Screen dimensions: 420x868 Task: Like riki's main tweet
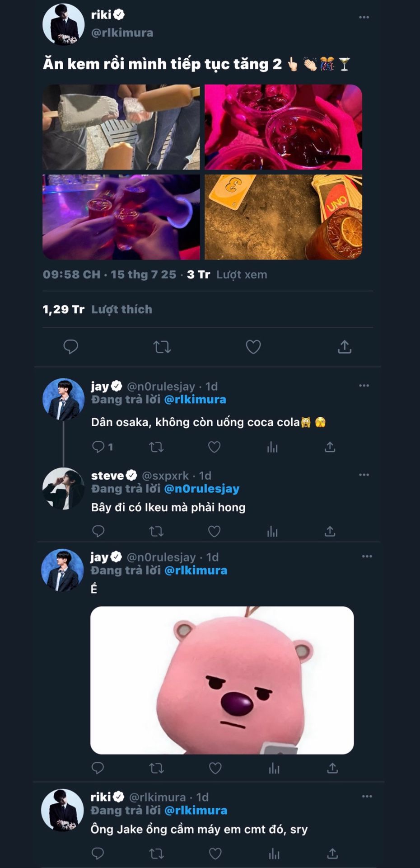[253, 347]
